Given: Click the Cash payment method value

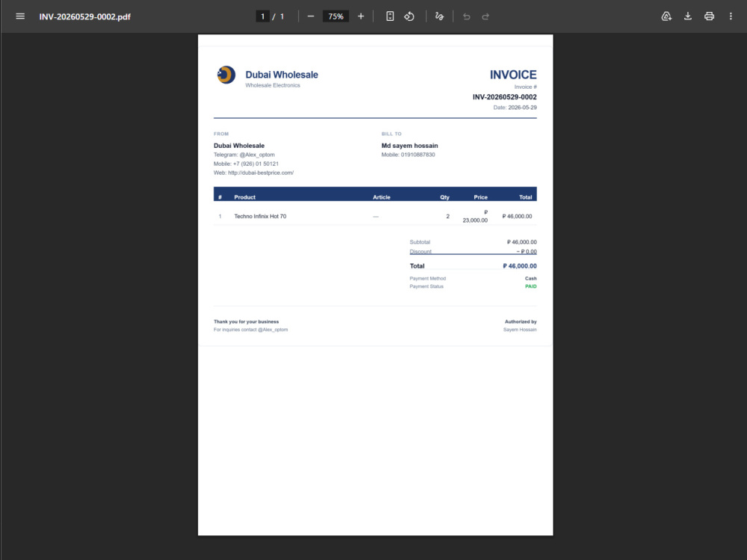Looking at the screenshot, I should pyautogui.click(x=530, y=279).
